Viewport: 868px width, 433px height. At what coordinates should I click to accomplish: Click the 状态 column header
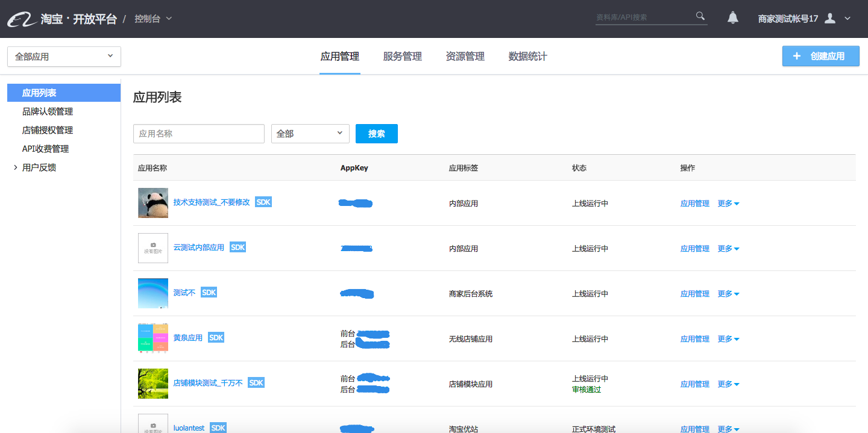coord(579,168)
